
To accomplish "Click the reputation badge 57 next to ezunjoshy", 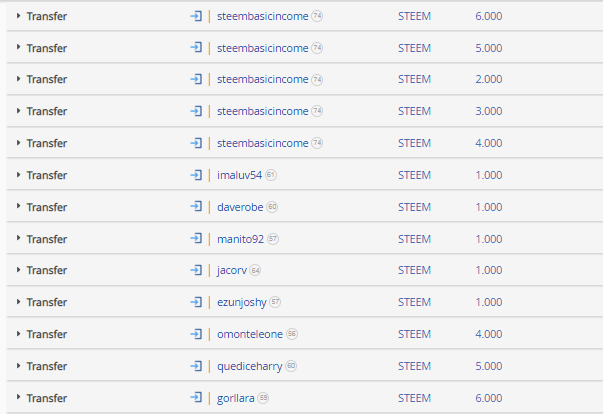I will coord(275,302).
